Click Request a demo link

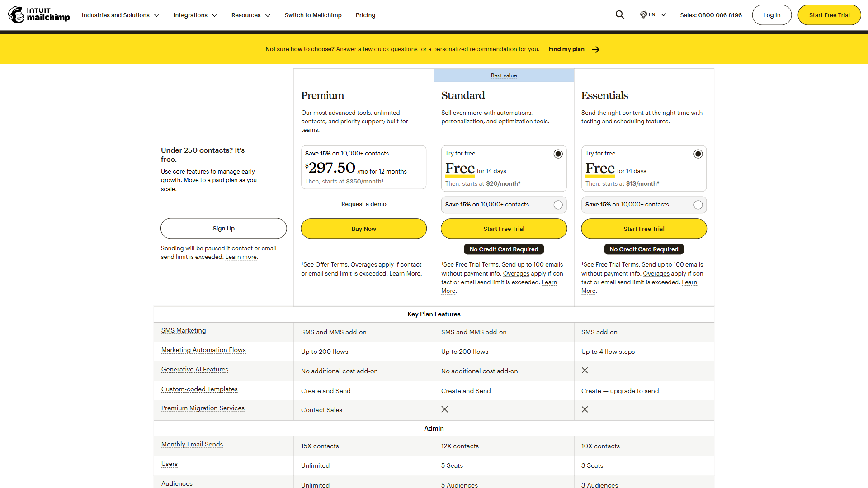point(363,204)
